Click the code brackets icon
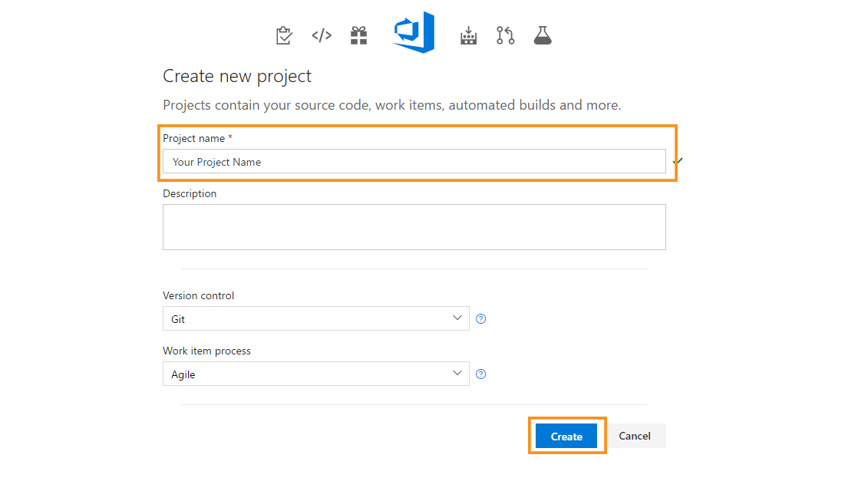 (x=322, y=35)
